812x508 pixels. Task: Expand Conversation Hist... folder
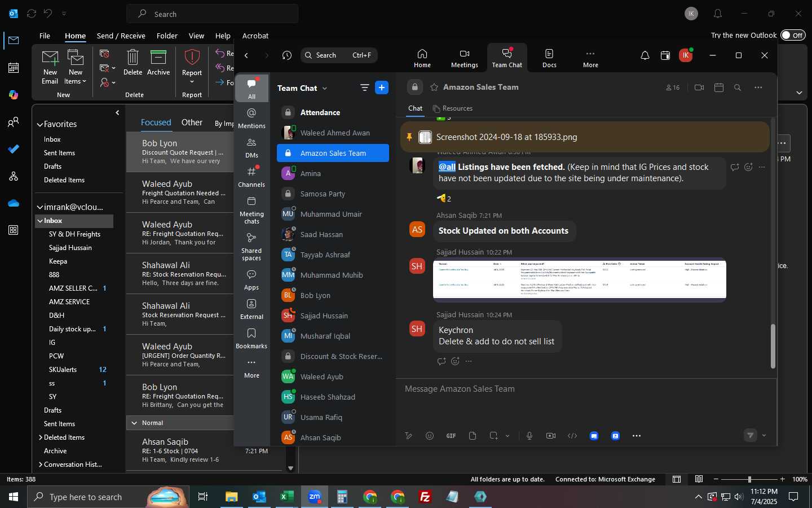click(x=41, y=465)
